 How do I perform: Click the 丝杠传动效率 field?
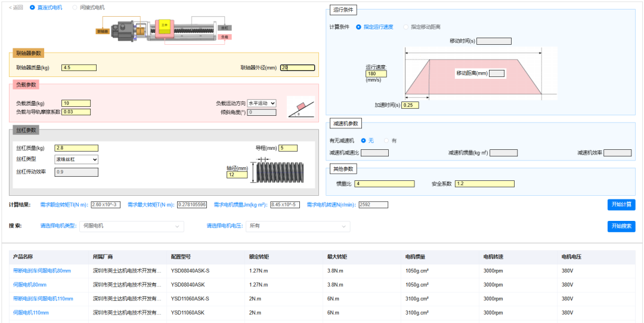76,172
